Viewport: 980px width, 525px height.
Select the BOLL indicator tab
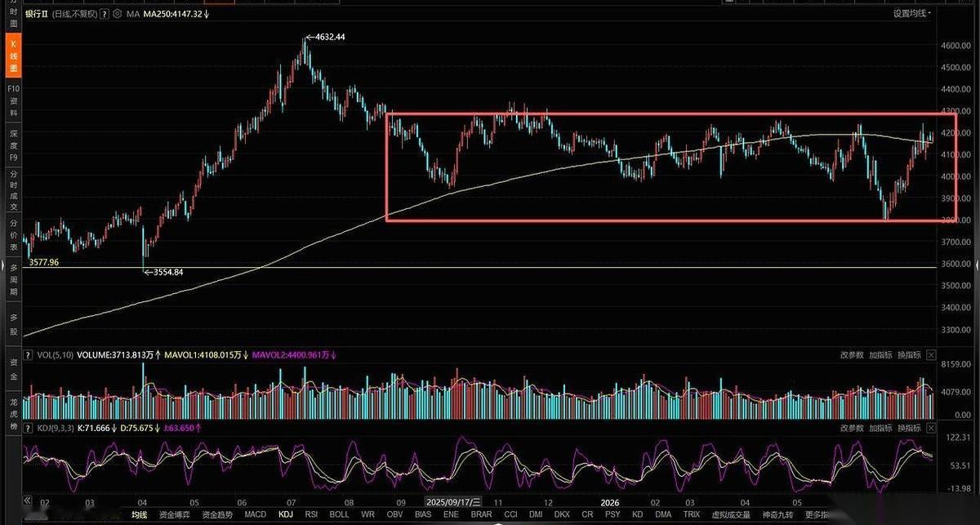pos(339,514)
